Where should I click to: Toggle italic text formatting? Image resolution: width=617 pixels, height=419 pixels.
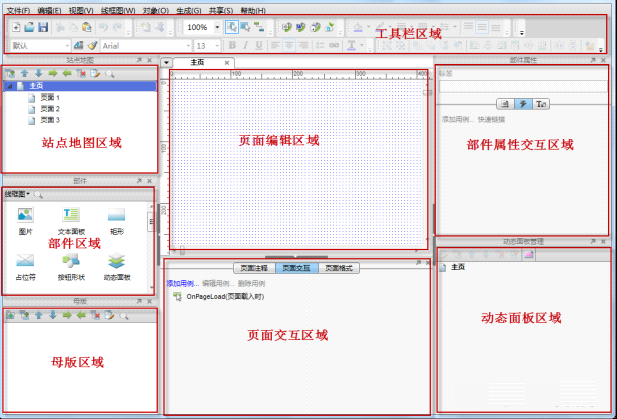(246, 46)
